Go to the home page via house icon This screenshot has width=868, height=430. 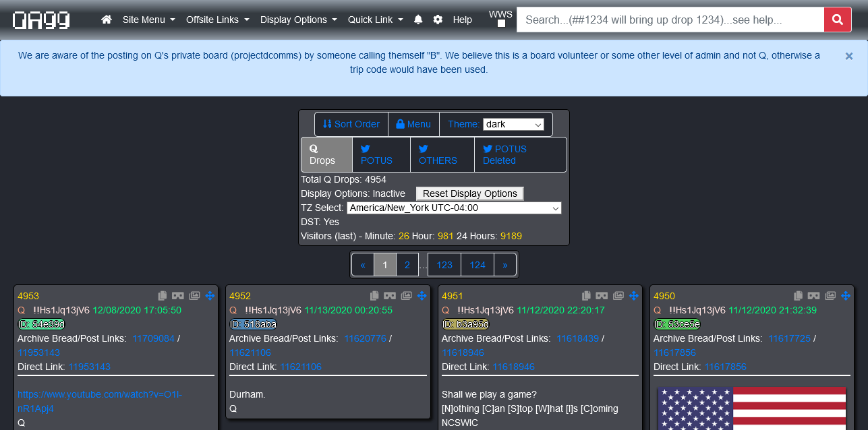click(107, 20)
